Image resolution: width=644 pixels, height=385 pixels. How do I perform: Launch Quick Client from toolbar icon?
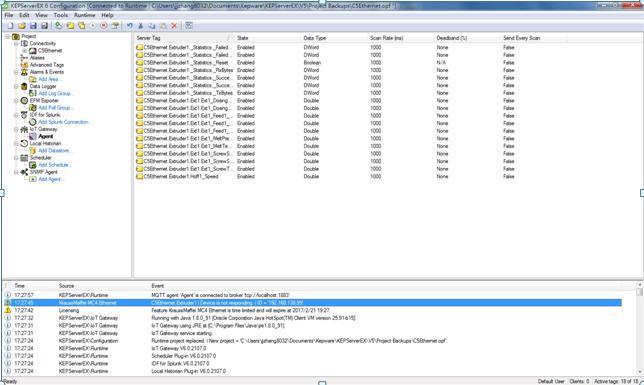point(189,25)
